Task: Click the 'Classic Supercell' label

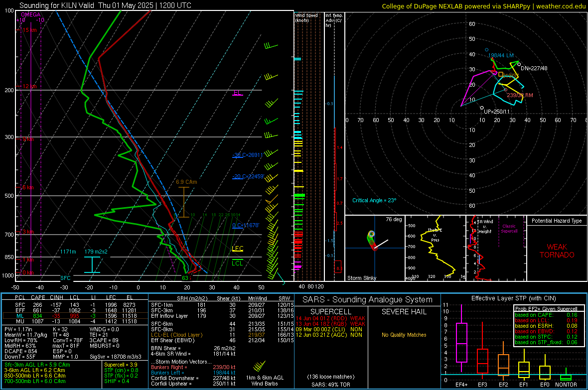Action: [x=509, y=229]
